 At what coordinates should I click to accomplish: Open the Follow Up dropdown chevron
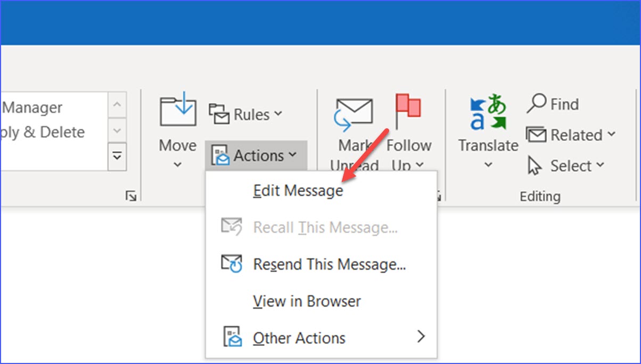point(419,167)
